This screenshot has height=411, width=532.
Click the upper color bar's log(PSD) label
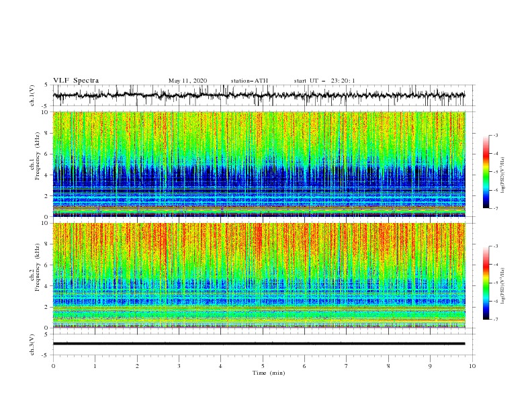(504, 175)
